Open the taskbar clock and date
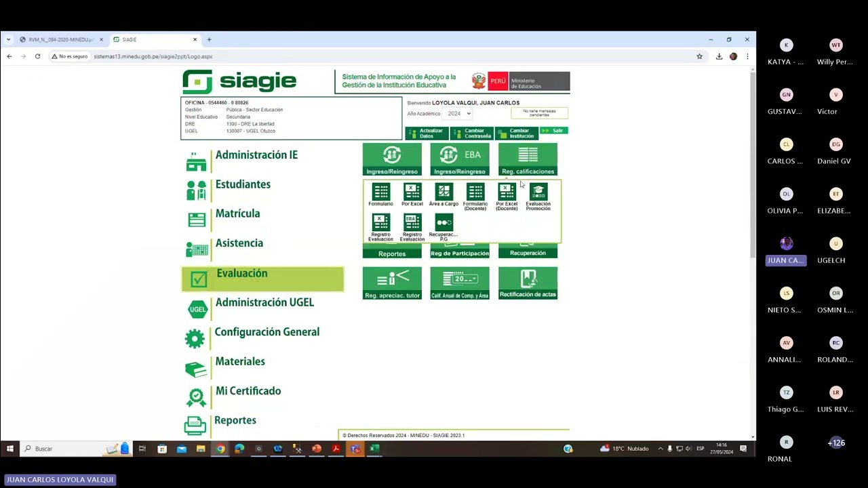This screenshot has height=488, width=868. tap(722, 449)
